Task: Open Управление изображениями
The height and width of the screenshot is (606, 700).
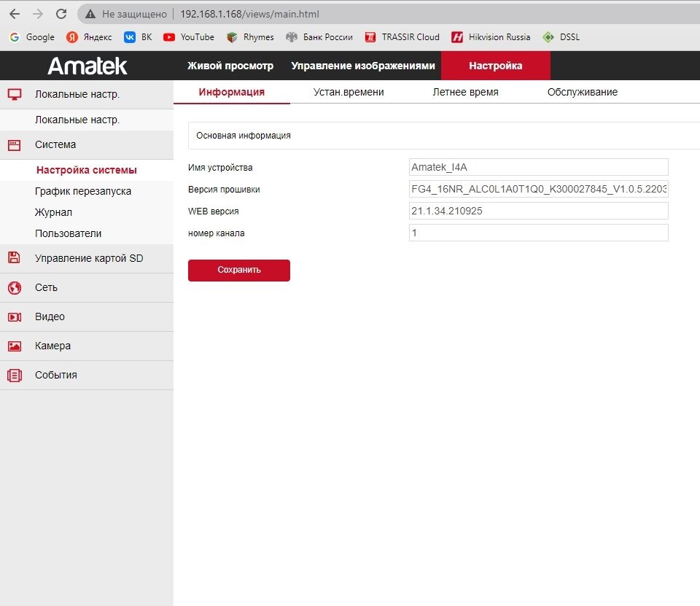Action: click(363, 66)
